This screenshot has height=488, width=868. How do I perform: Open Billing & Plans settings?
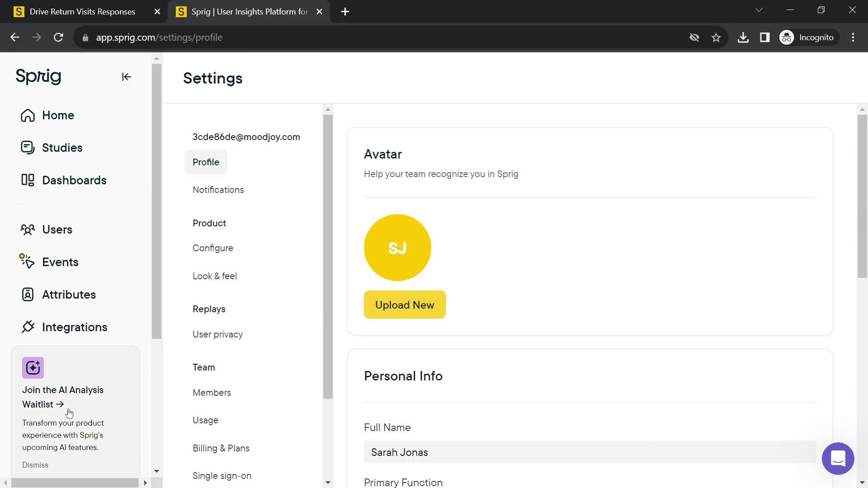[221, 448]
